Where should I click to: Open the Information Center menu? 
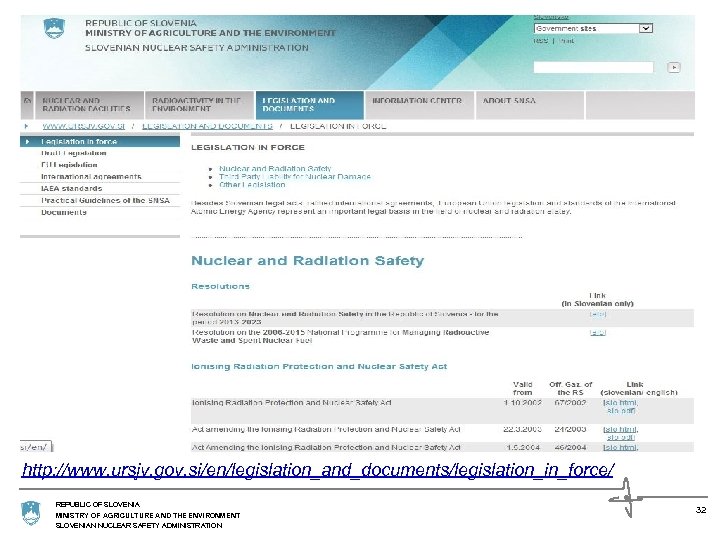pos(419,105)
